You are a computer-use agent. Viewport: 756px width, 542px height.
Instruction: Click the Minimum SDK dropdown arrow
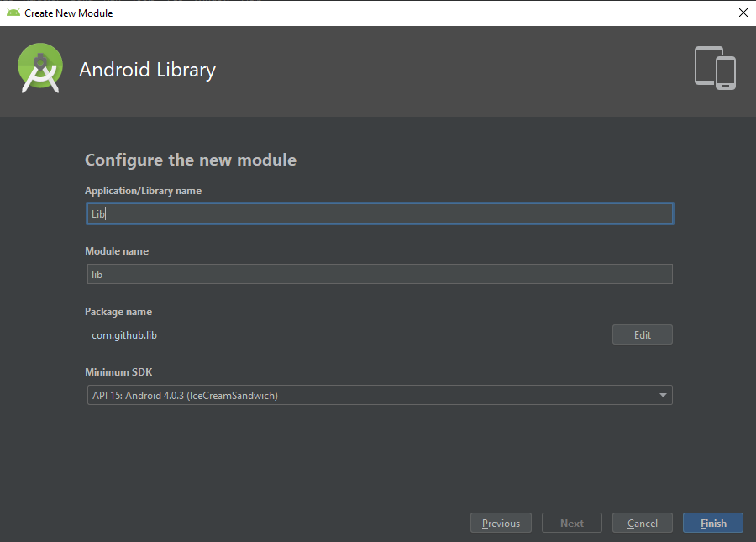(x=663, y=394)
